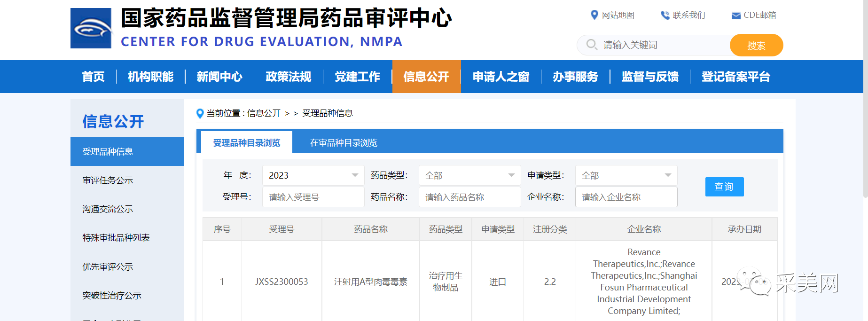Click the site map pin icon
Viewport: 868px width, 321px height.
[594, 15]
